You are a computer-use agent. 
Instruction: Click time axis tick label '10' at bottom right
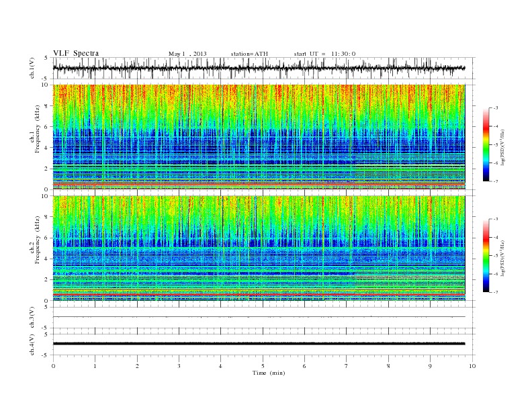click(x=472, y=366)
